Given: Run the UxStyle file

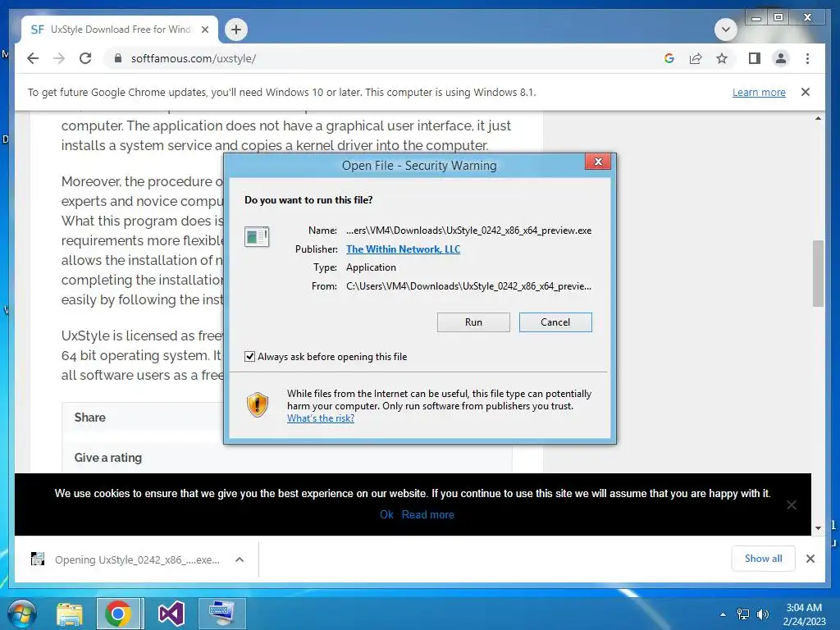Looking at the screenshot, I should 473,322.
